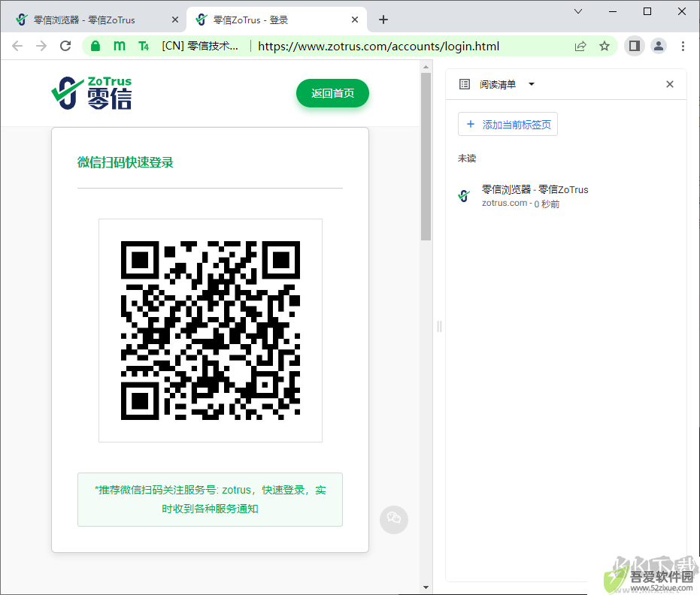
Task: Reload the current page
Action: click(65, 46)
